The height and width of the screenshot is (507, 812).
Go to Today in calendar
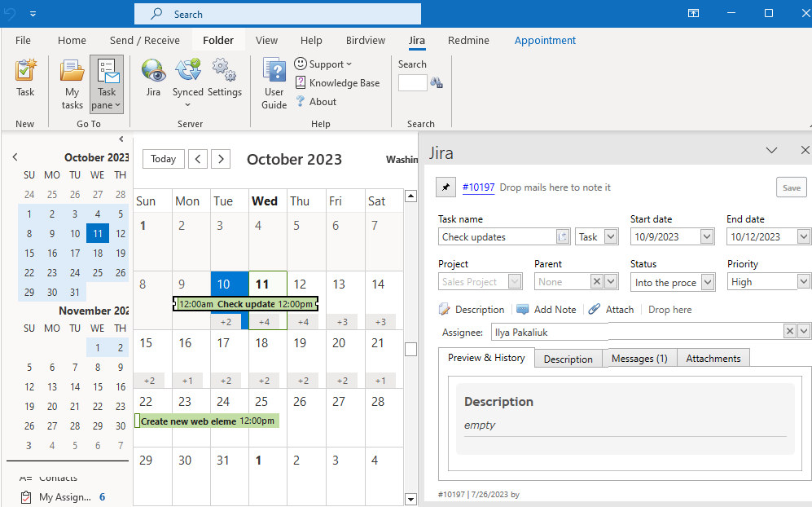(163, 159)
